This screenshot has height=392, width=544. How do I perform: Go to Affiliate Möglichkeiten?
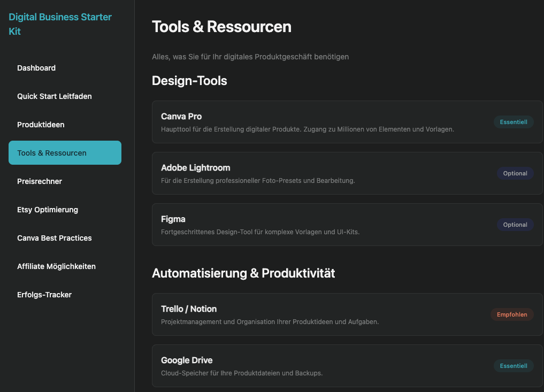pos(56,266)
